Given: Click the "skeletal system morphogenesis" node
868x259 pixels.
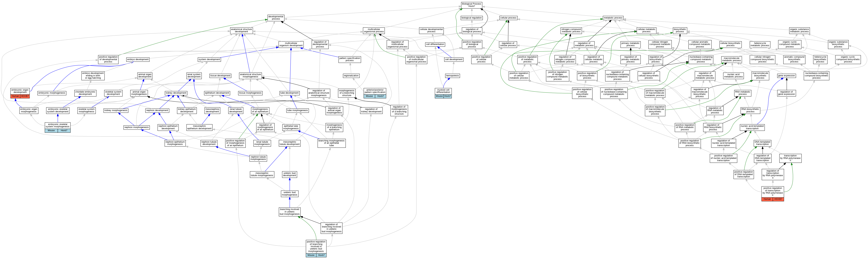Looking at the screenshot, I should point(87,110).
